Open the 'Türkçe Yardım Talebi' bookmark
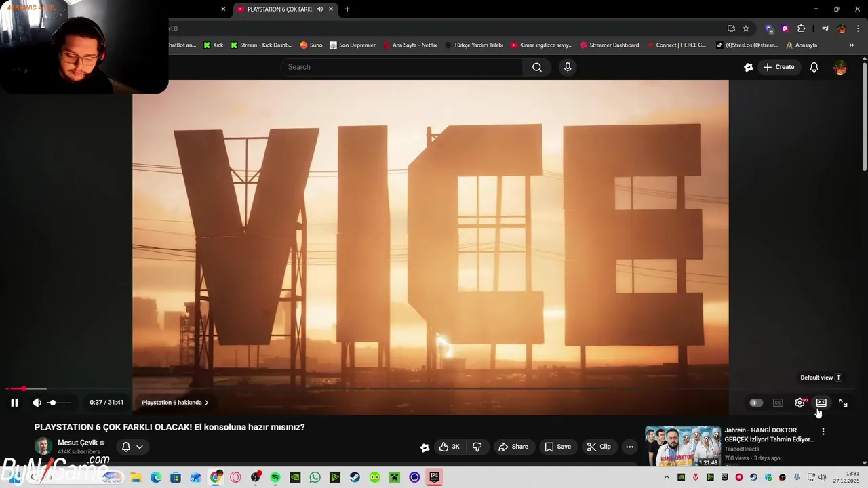 473,45
